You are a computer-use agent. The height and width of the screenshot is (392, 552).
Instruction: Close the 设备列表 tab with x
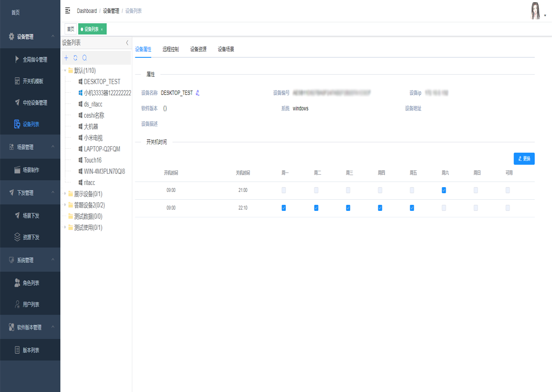coord(102,29)
